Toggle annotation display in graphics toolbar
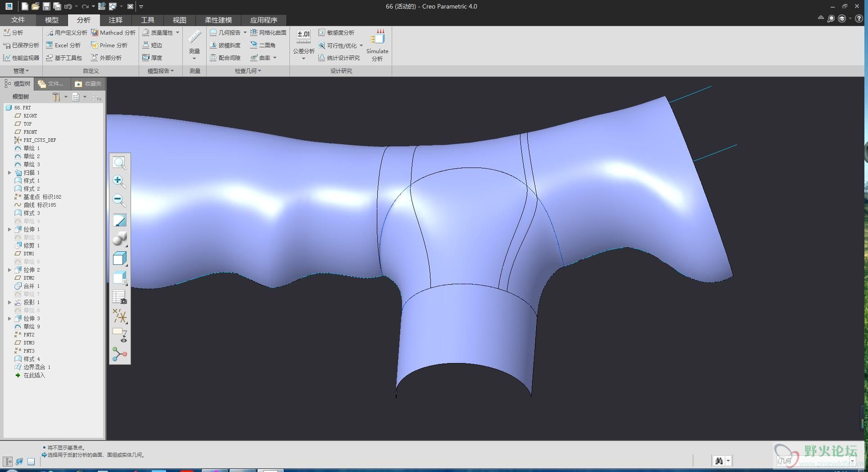Viewport: 868px width, 472px height. tap(119, 335)
